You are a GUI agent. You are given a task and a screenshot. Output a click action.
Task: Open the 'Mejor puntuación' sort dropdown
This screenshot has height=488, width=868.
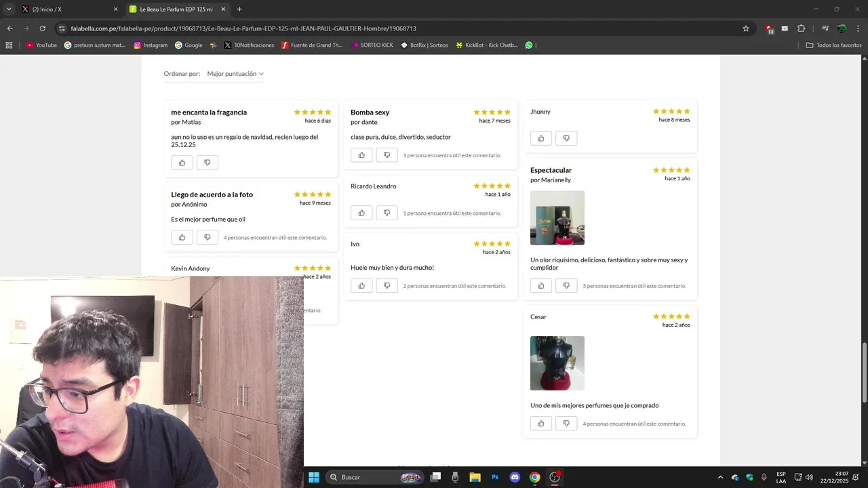(x=235, y=73)
